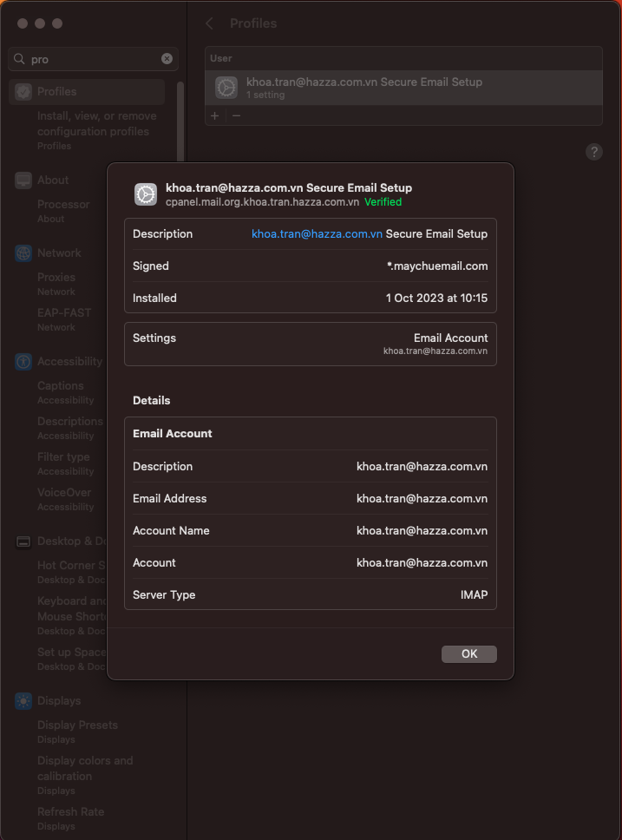Screen dimensions: 622x840
Task: Click the minus button to remove profile
Action: tap(236, 115)
